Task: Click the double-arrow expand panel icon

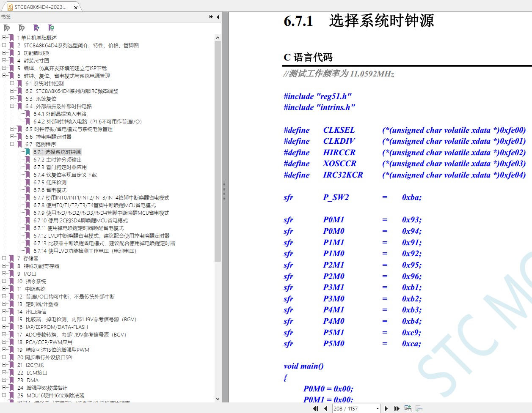Action: click(x=211, y=17)
